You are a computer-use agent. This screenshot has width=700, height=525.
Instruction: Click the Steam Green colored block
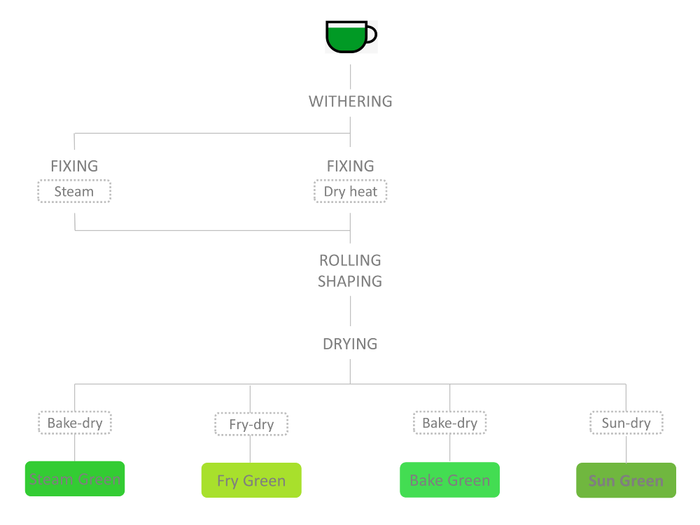coord(74,479)
